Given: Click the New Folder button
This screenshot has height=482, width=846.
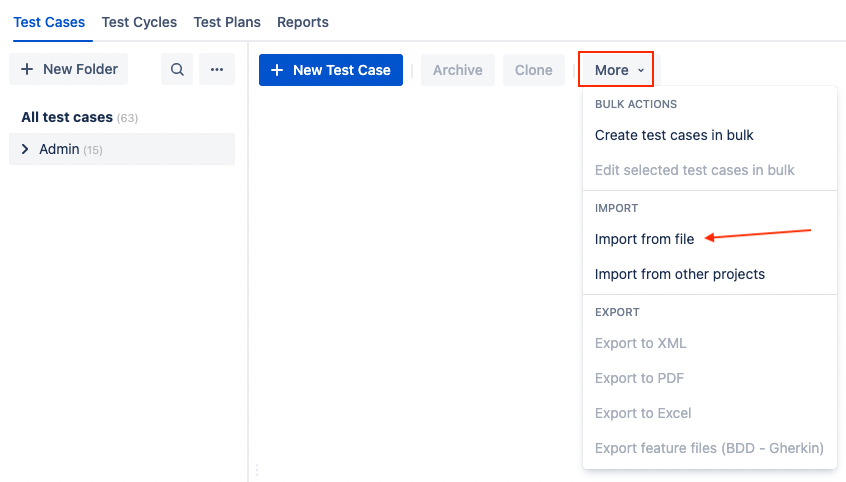Looking at the screenshot, I should point(69,69).
